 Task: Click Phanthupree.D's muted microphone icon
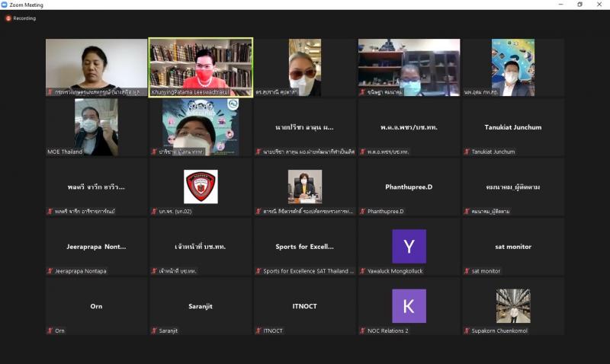click(363, 212)
